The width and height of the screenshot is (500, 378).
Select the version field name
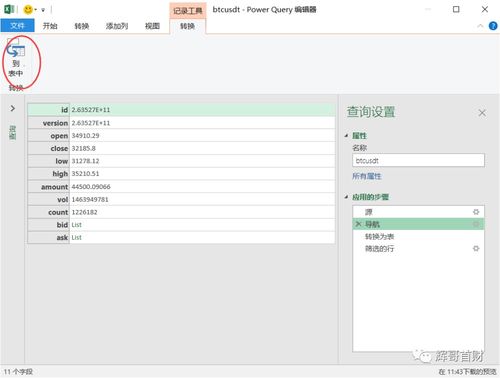pos(55,123)
